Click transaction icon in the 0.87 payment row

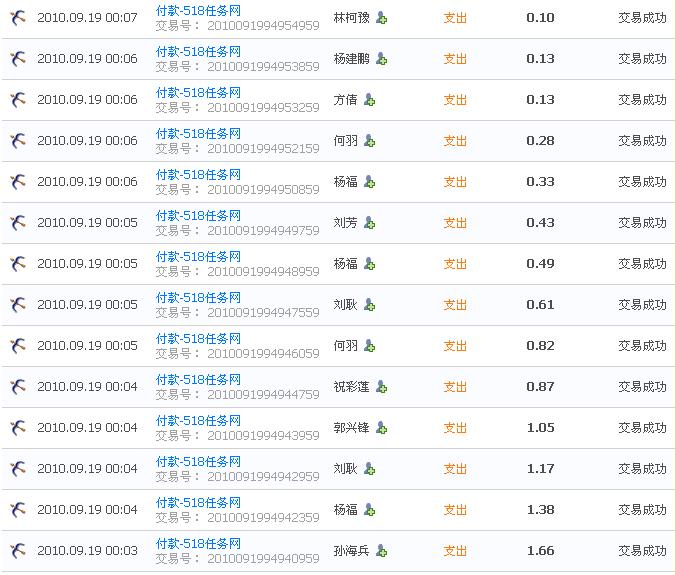click(x=17, y=387)
